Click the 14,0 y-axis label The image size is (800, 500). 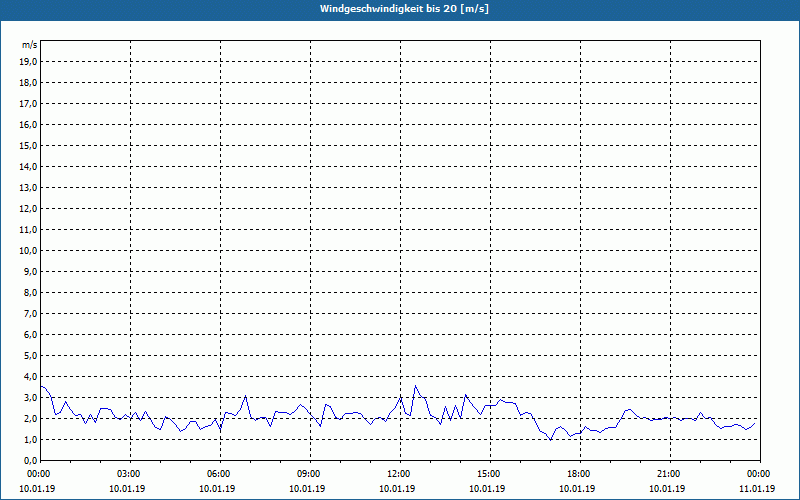tap(28, 166)
